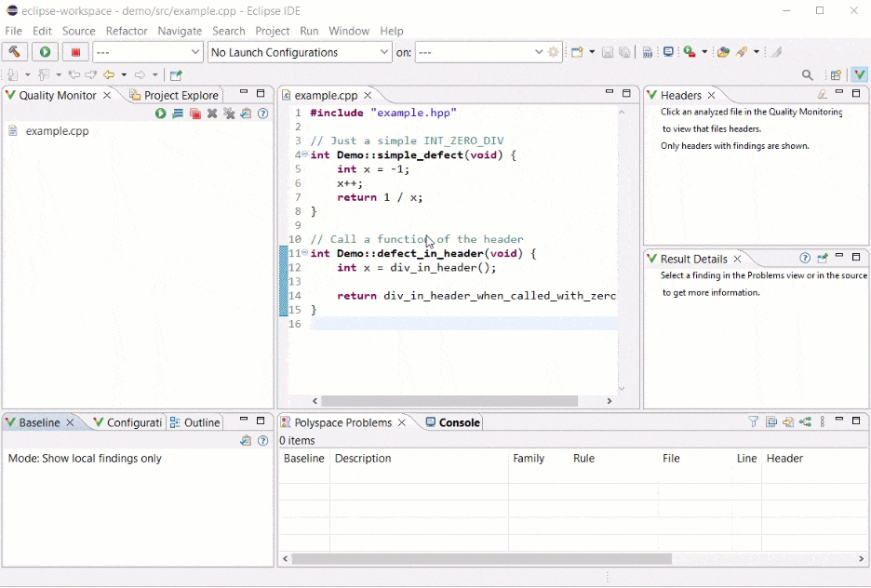Maximize the Headers panel
Image resolution: width=871 pixels, height=588 pixels.
point(856,94)
